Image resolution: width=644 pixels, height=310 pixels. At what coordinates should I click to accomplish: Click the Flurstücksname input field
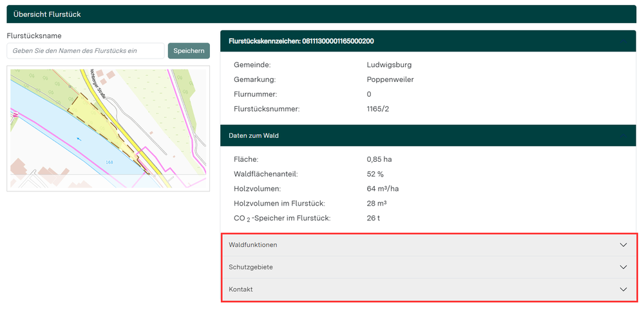(86, 51)
